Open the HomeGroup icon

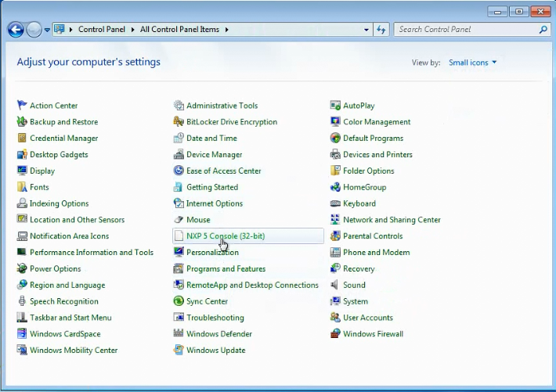click(x=335, y=186)
